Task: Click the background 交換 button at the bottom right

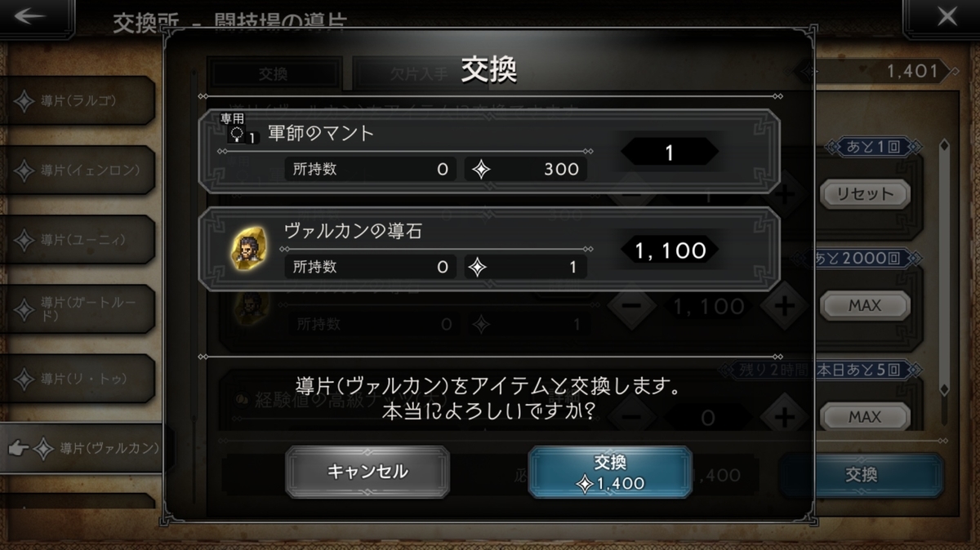Action: click(x=862, y=475)
